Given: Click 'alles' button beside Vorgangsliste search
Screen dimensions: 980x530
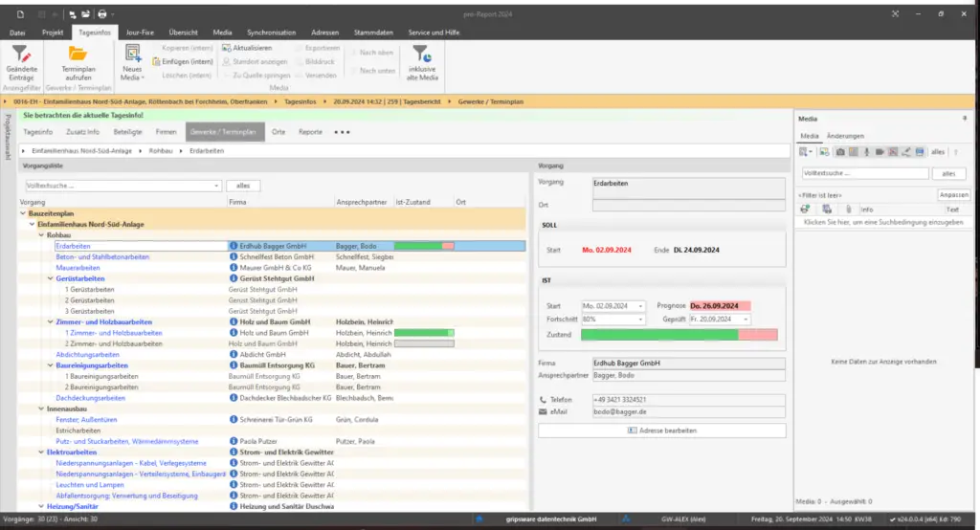Looking at the screenshot, I should pos(243,186).
